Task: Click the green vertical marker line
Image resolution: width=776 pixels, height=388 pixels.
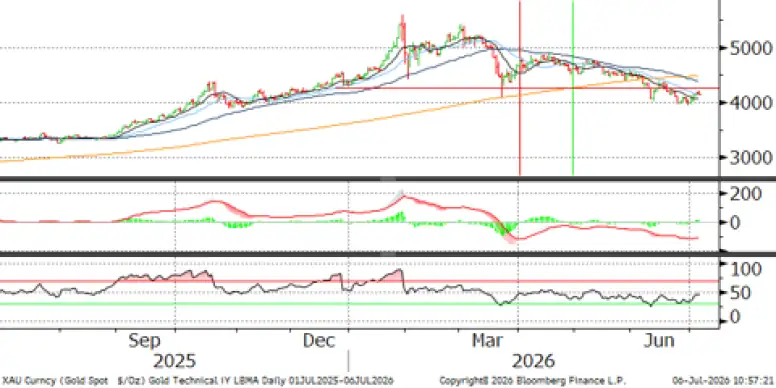Action: tap(573, 88)
